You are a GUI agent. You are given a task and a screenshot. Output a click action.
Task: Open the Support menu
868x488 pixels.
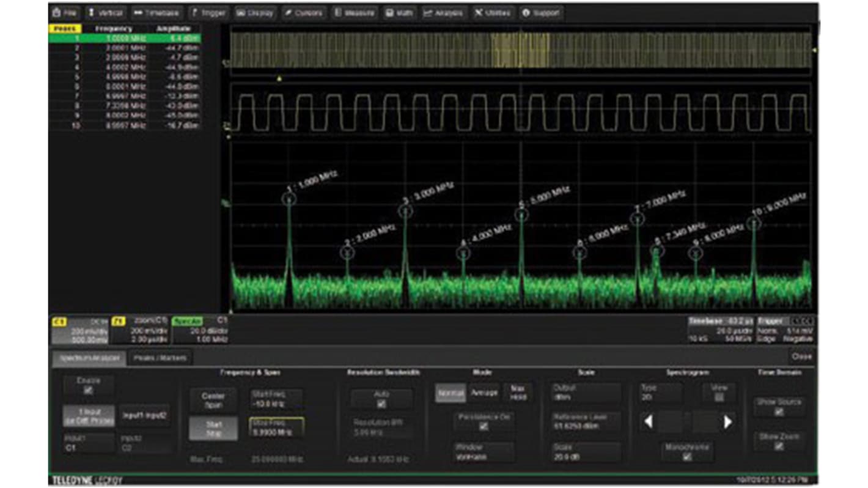point(541,12)
